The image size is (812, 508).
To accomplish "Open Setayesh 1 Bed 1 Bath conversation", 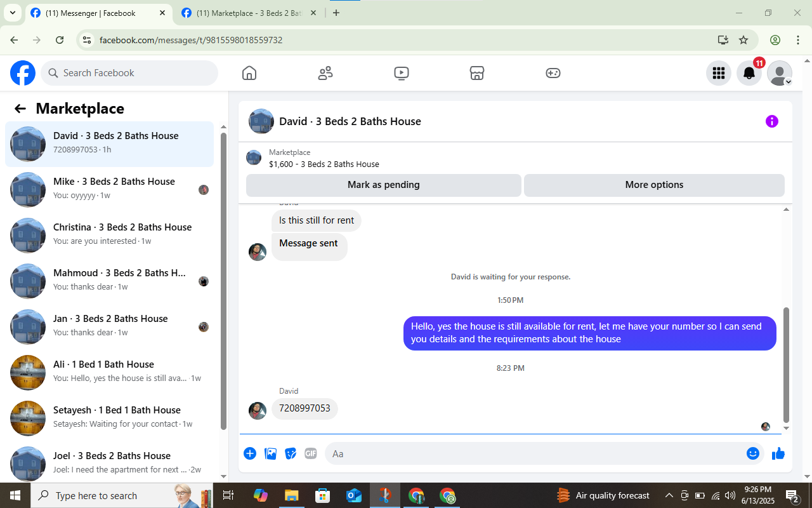I will click(110, 418).
